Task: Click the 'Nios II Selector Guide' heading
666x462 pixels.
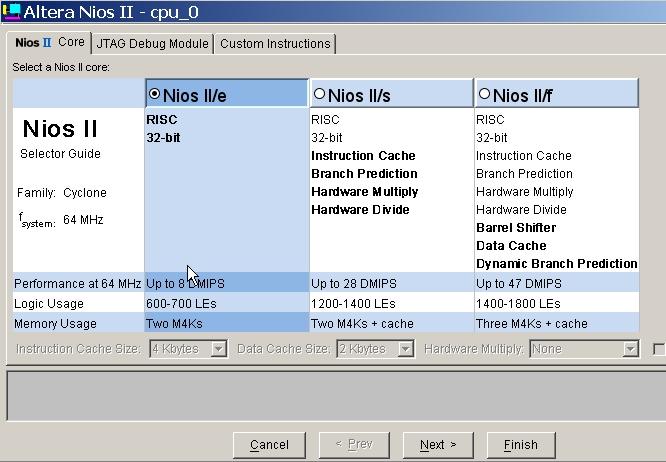Action: click(x=60, y=138)
